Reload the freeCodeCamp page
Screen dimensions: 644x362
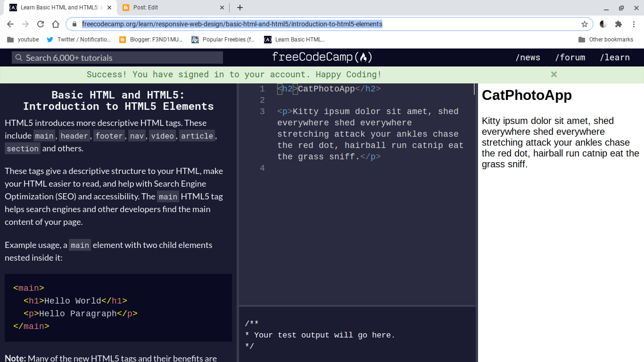coord(41,24)
